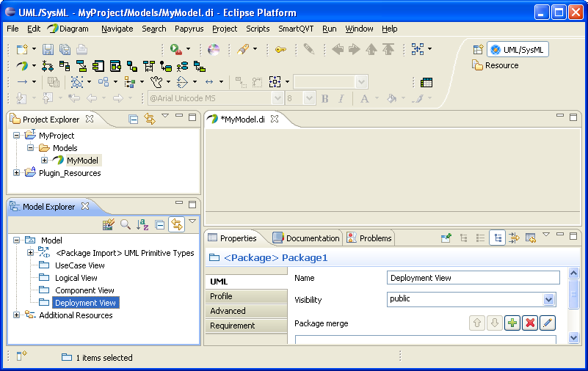Toggle Link with Editor in Model Explorer
The image size is (588, 371).
[176, 224]
